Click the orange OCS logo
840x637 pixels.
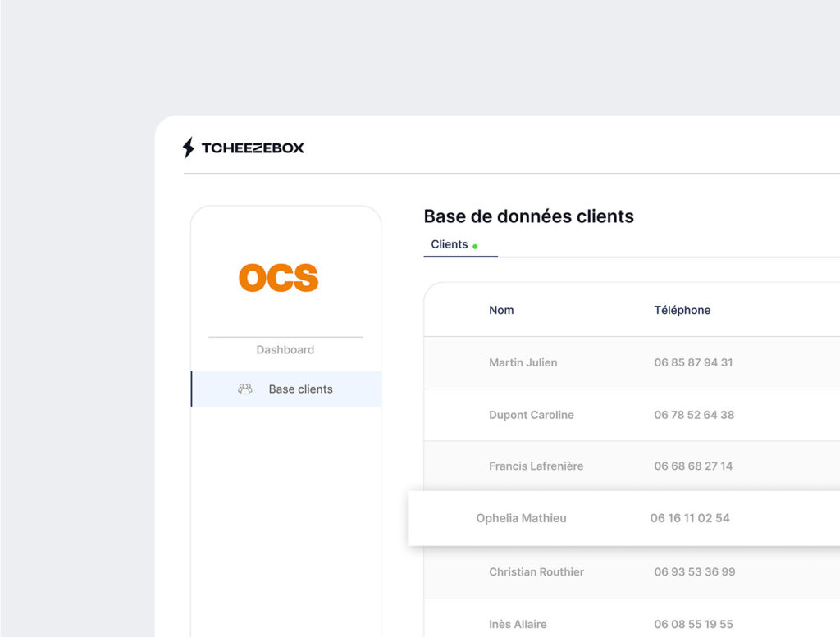click(278, 279)
